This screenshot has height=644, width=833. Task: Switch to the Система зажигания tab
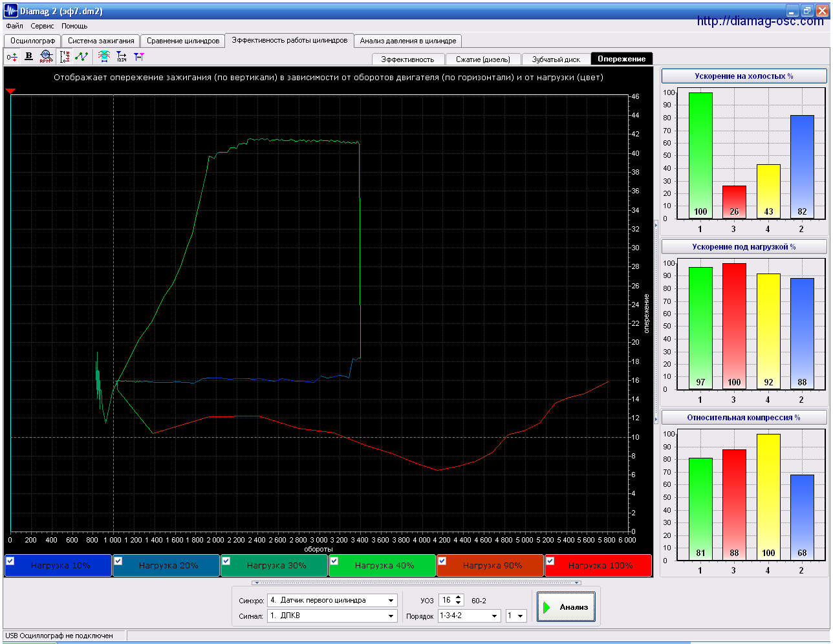101,41
